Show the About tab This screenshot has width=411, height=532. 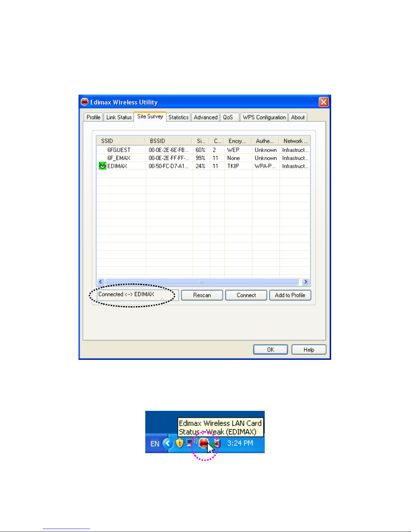click(298, 117)
